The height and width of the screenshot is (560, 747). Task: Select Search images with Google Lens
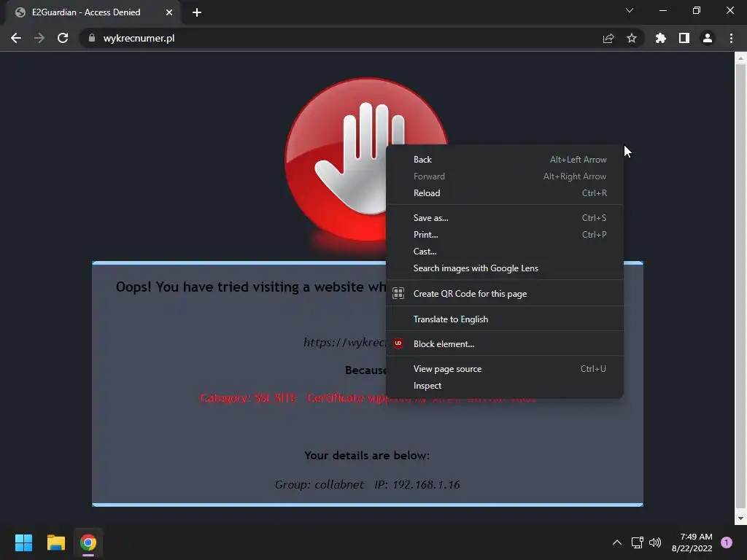(505, 268)
